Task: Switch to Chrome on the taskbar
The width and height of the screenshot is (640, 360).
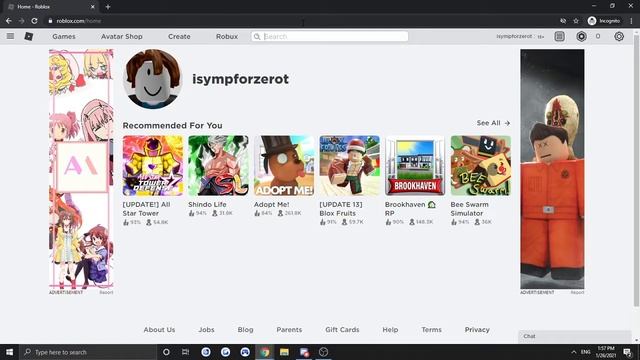Action: pyautogui.click(x=265, y=352)
